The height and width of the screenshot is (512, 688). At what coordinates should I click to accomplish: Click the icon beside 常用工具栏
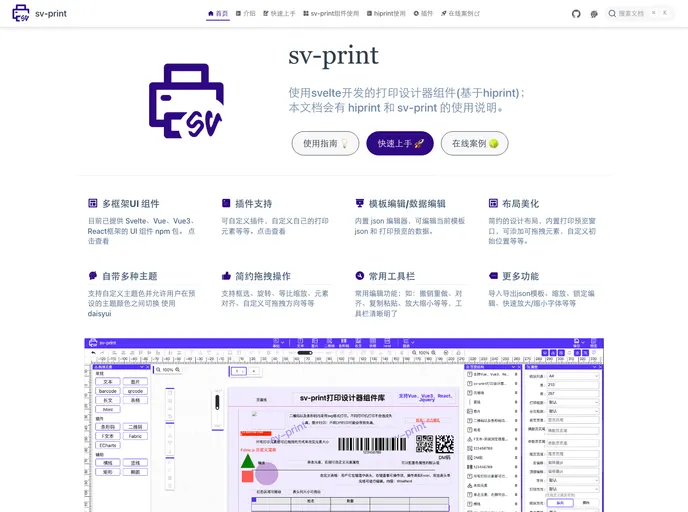360,276
